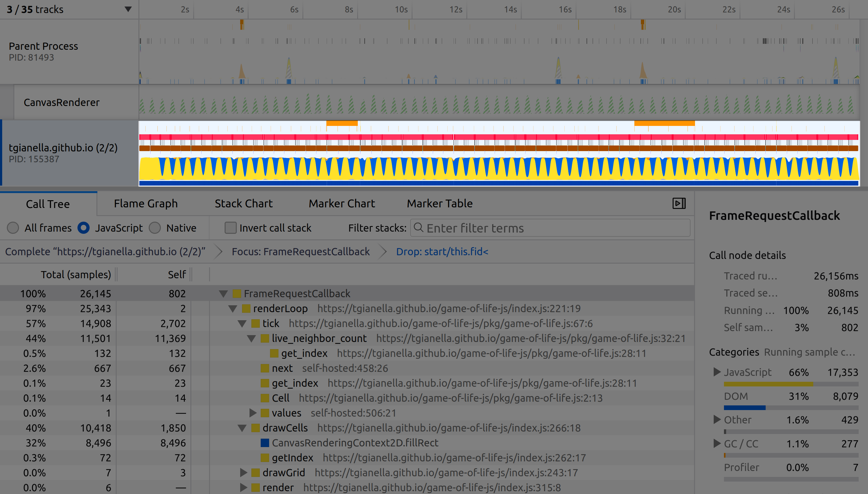This screenshot has height=494, width=868.
Task: Click the search magnifier icon in filter
Action: click(x=418, y=228)
